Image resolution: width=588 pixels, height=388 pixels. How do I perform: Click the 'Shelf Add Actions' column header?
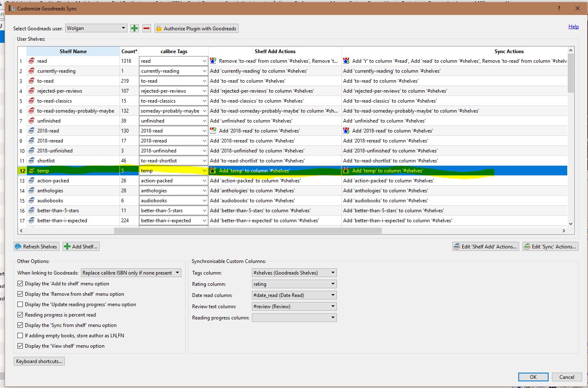275,52
